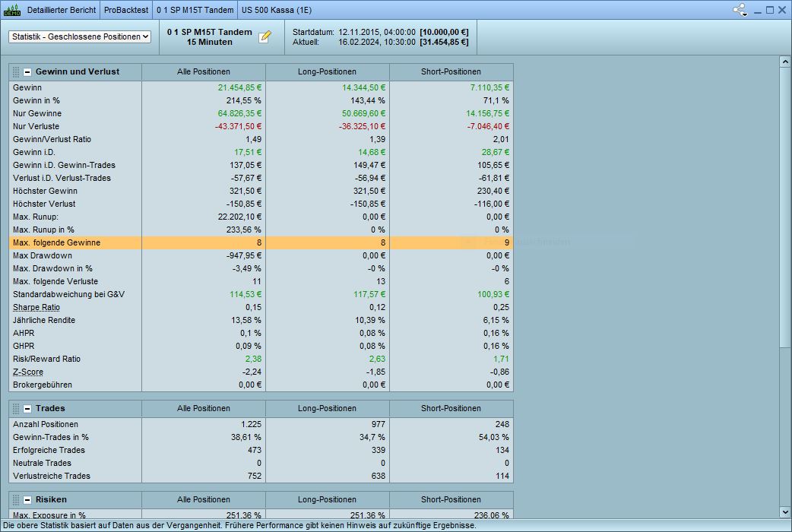
Task: Switch to the Detaillierter Bericht tab
Action: point(61,10)
